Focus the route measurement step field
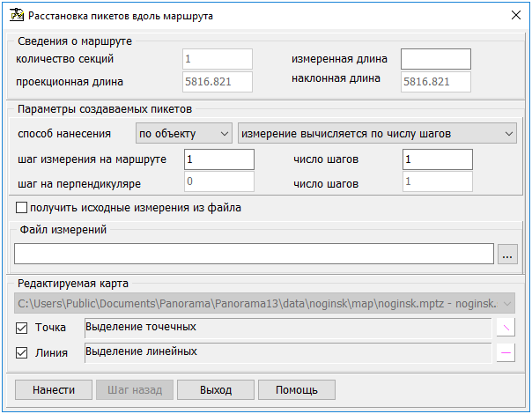 tap(218, 159)
